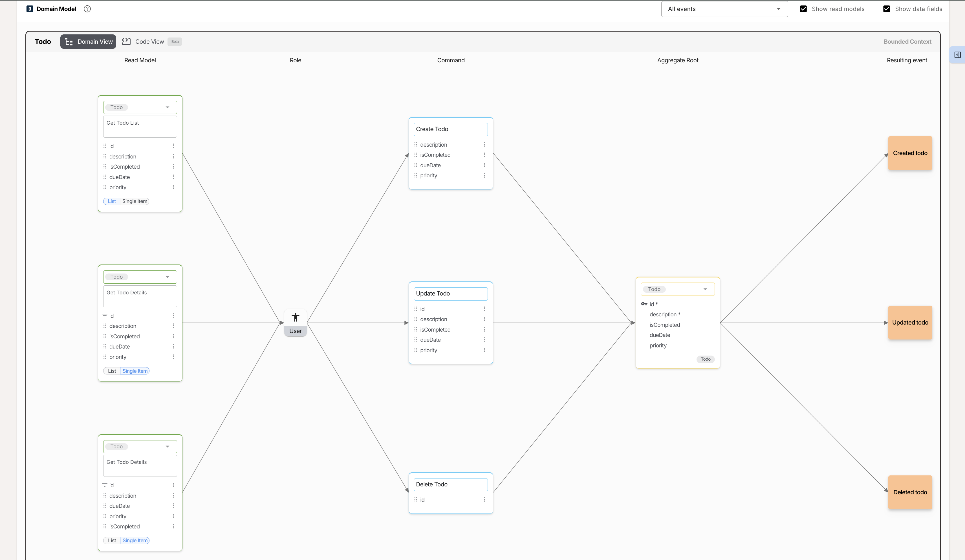Open the side panel collapse icon
Screen dimensions: 965x560
[957, 55]
